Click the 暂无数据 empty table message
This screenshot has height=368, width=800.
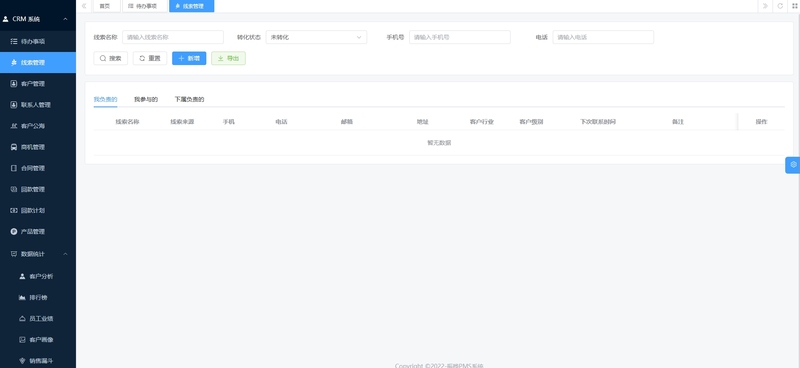tap(439, 143)
